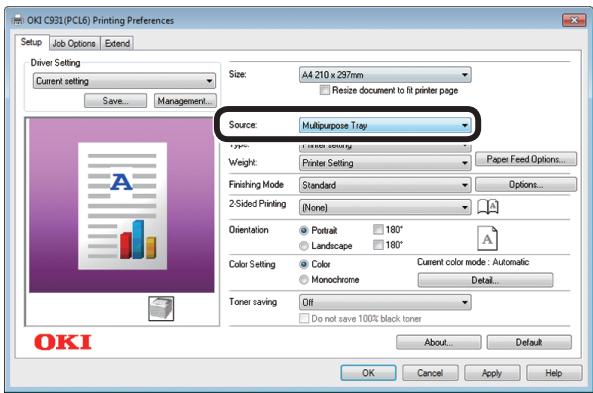The image size is (593, 393).
Task: Switch to the Extend tab
Action: pos(117,43)
